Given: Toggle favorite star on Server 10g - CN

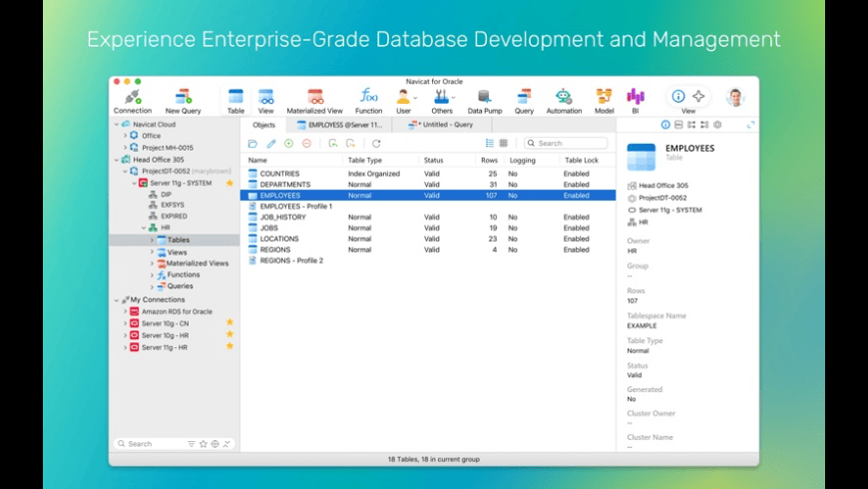Looking at the screenshot, I should click(229, 322).
